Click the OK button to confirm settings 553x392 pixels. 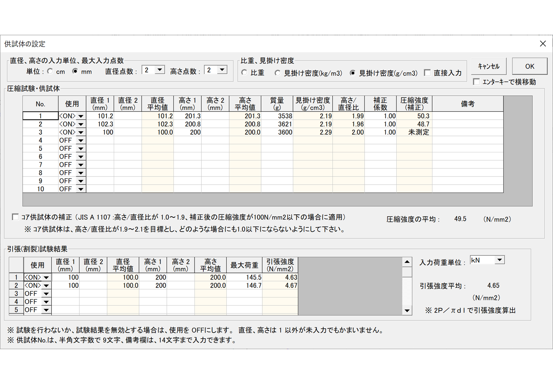pyautogui.click(x=530, y=66)
